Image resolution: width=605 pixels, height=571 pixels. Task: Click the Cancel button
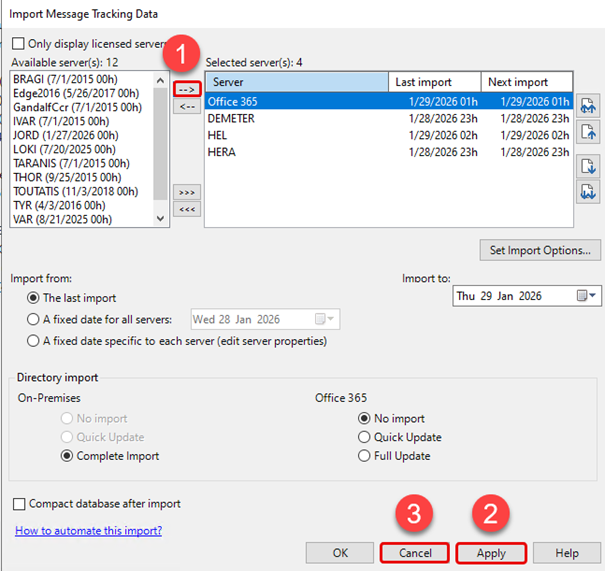[x=415, y=553]
